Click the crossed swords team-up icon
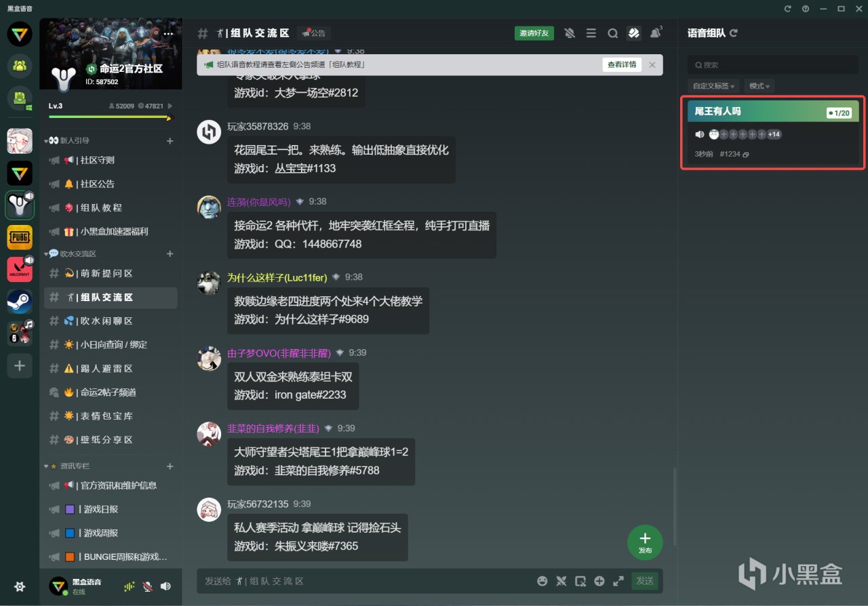This screenshot has height=606, width=868. tap(561, 581)
